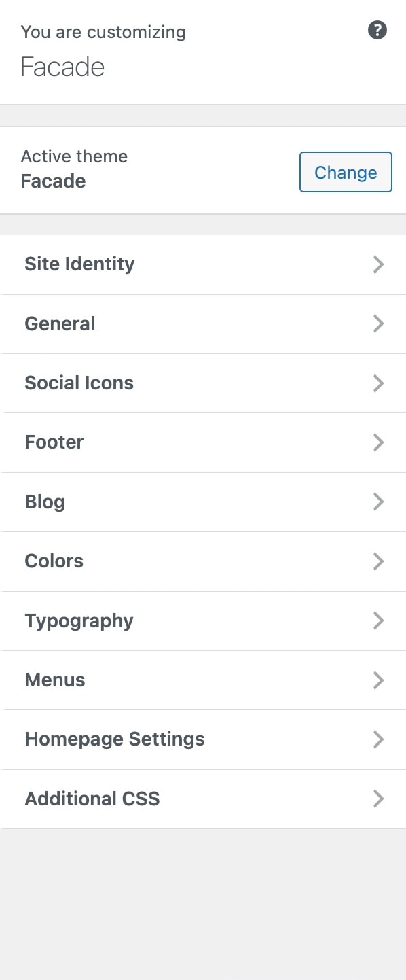Open Homepage Settings panel

[x=203, y=739]
